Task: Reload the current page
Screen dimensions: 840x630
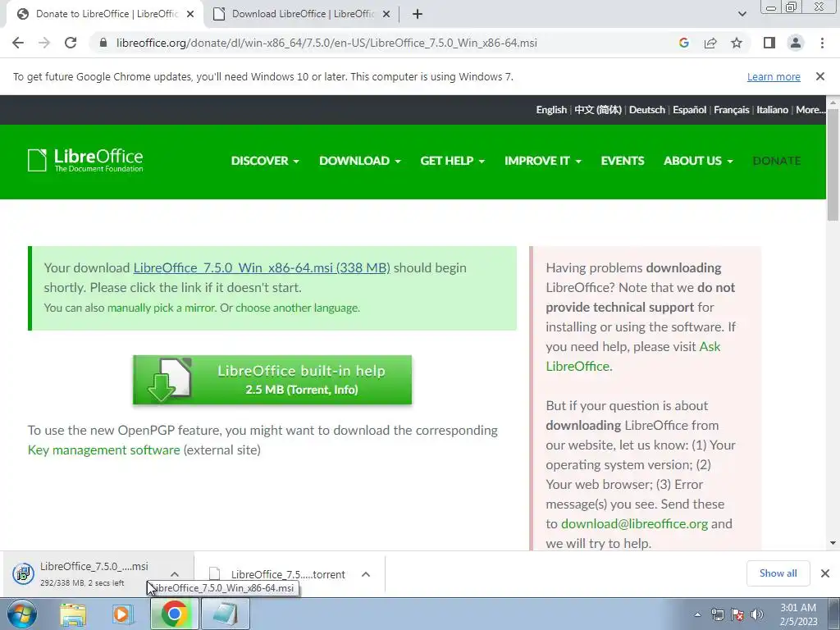Action: [x=71, y=43]
